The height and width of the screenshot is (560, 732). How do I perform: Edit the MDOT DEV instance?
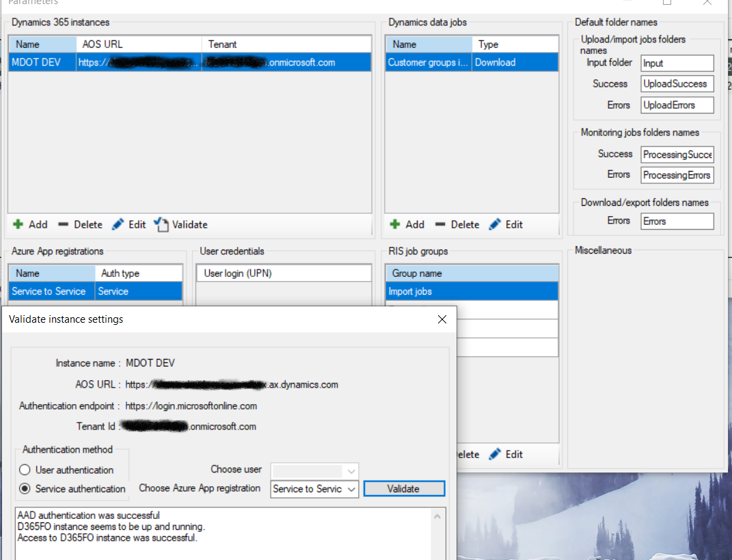[128, 224]
